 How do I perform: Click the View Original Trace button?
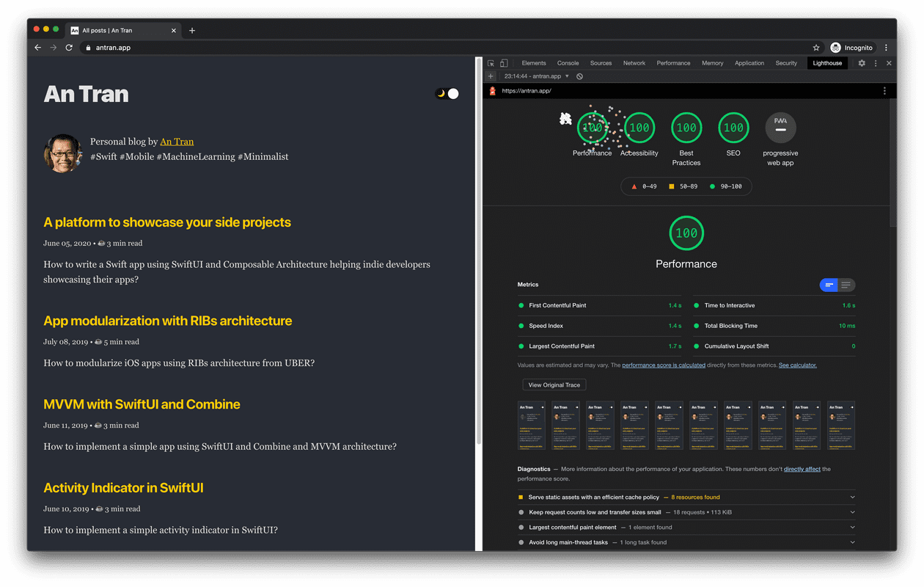click(554, 384)
